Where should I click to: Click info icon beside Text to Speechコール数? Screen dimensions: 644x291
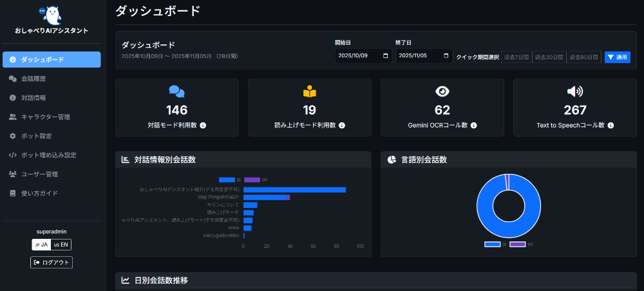coord(611,126)
